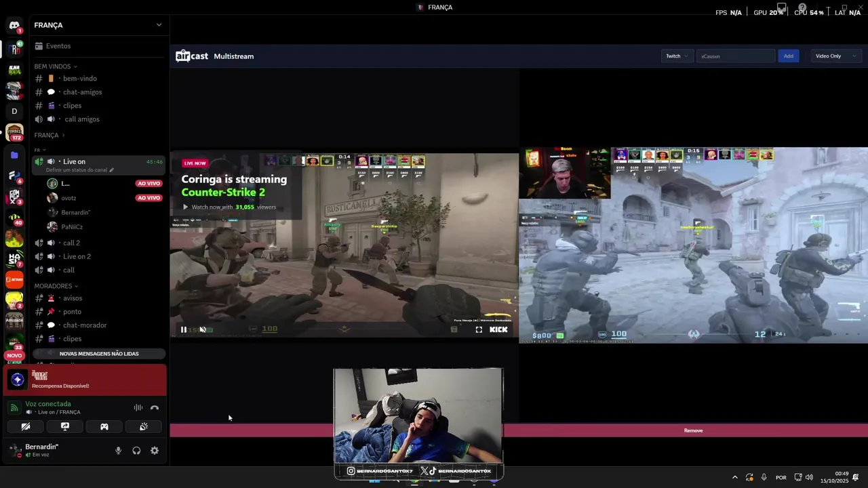Screen dimensions: 868x488
Task: Collapse the MORADORES category
Action: click(56, 286)
